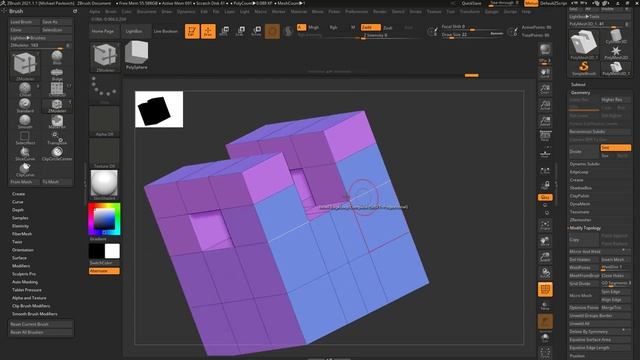The image size is (640, 360).
Task: Toggle the Alternate button under color swatches
Action: [104, 271]
